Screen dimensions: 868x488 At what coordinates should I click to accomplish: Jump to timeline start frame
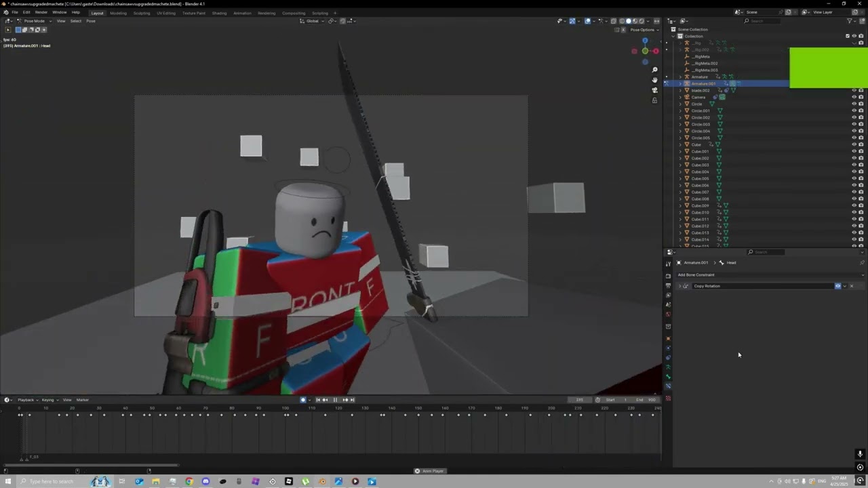318,400
